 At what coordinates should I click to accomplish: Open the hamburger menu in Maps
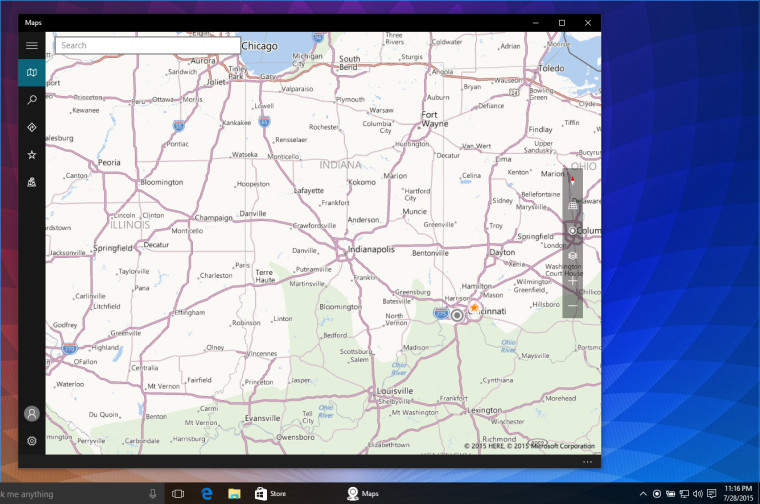32,46
